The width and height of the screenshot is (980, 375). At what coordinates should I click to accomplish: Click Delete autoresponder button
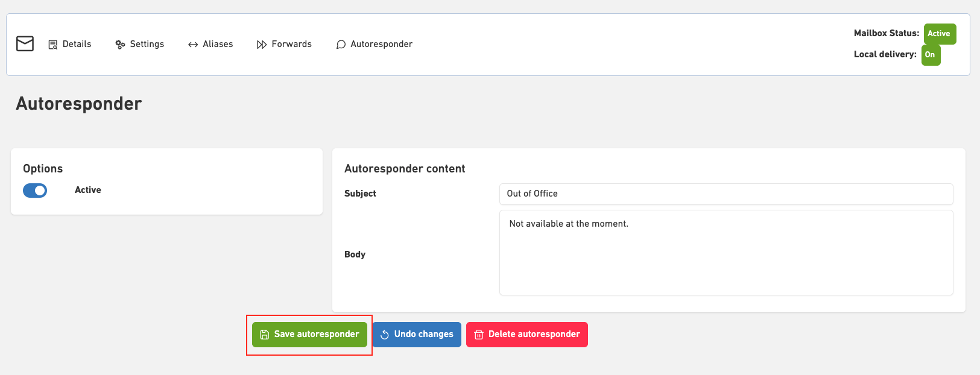[x=527, y=335]
